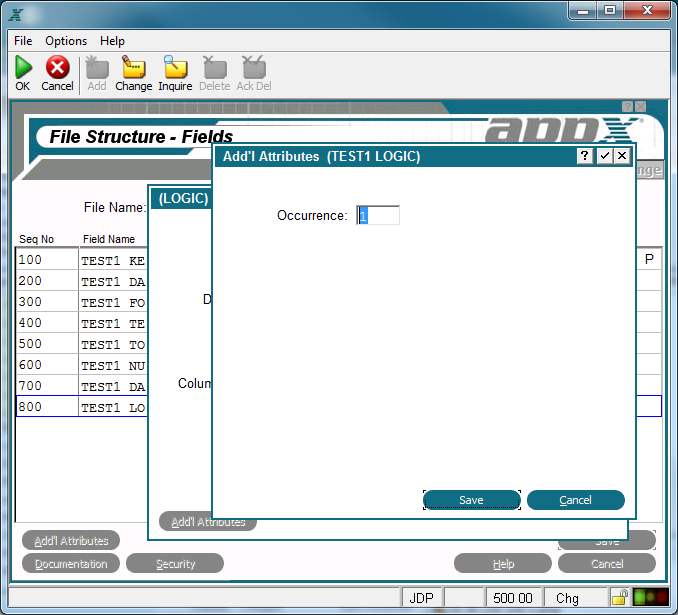Click the Occurrence input field
Image resolution: width=678 pixels, height=615 pixels.
click(x=378, y=215)
